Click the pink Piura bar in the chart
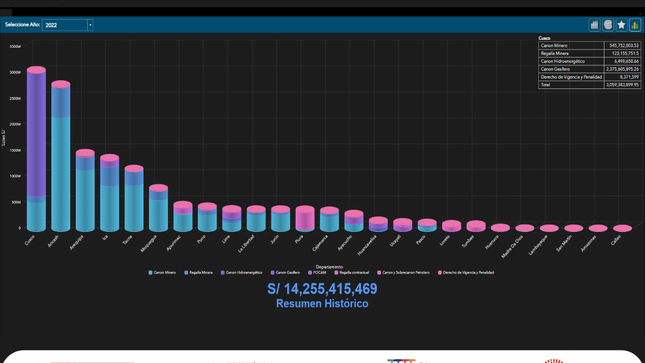The width and height of the screenshot is (645, 363). click(305, 218)
